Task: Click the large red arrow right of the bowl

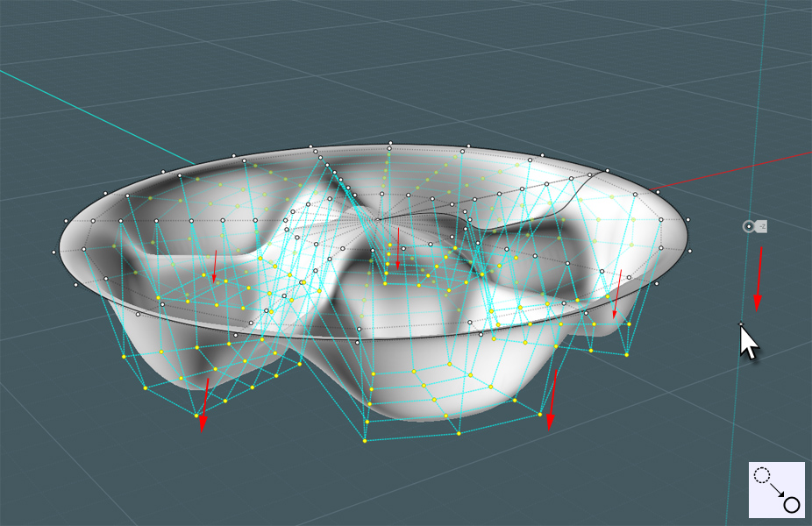Action: click(759, 279)
